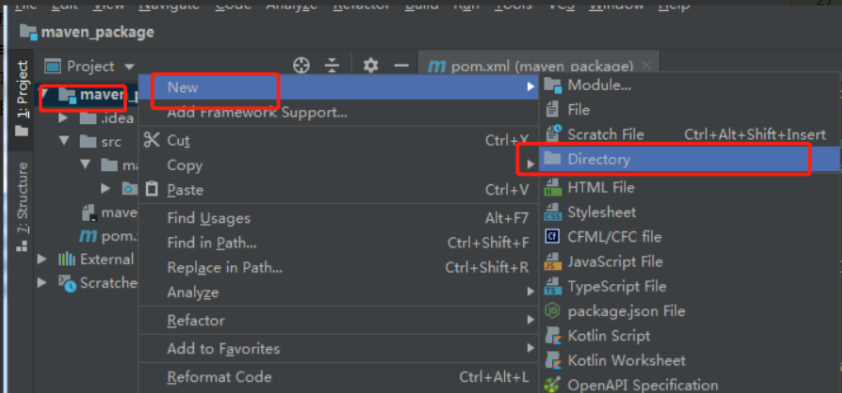The width and height of the screenshot is (842, 393).
Task: Select the Scratches item in tree
Action: [x=98, y=282]
